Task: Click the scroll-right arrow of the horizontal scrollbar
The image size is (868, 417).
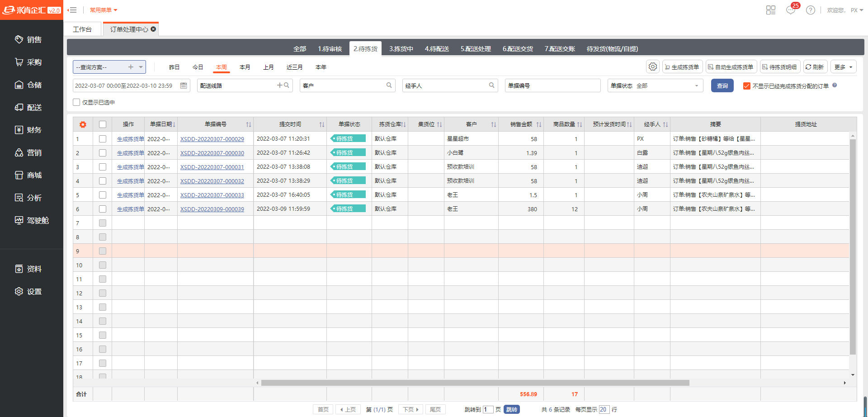Action: point(844,383)
